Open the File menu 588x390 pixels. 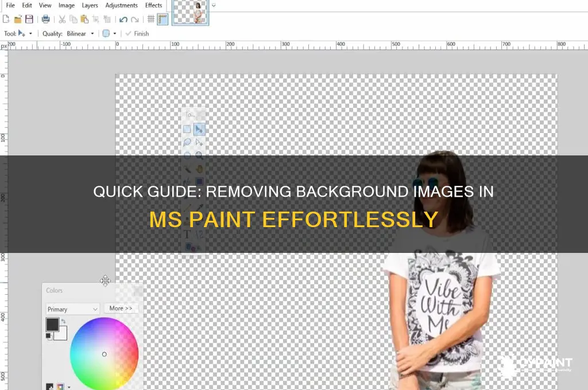pos(10,5)
